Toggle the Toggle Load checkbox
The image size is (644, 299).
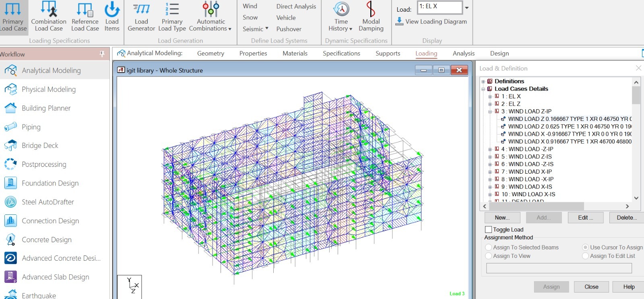tap(488, 229)
